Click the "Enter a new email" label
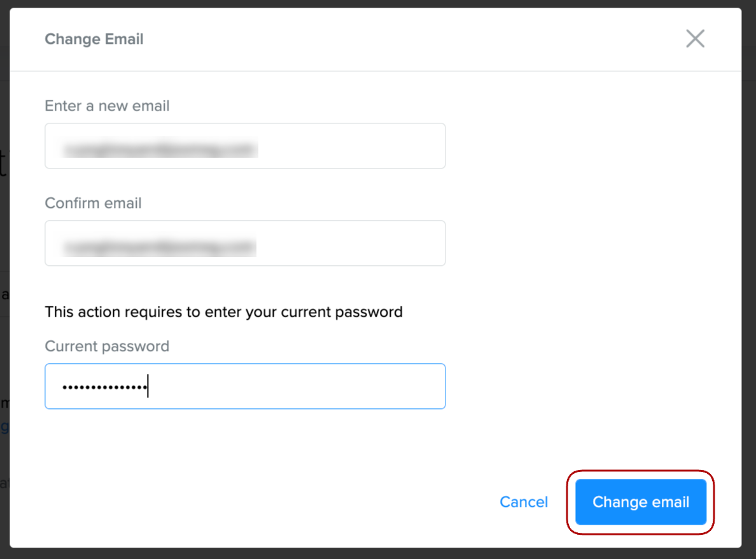The image size is (756, 559). [107, 106]
